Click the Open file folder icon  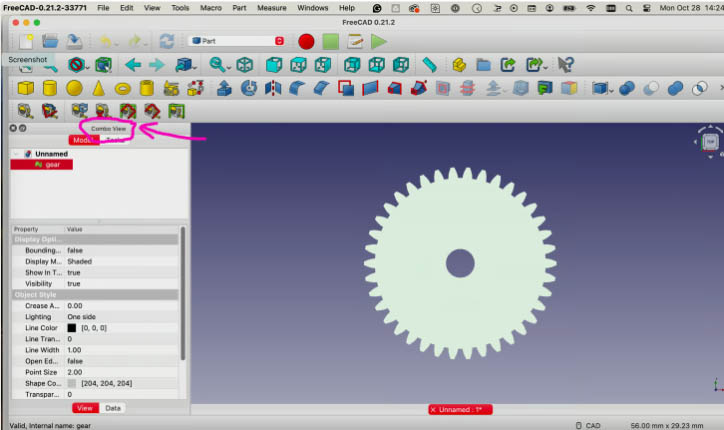point(50,42)
